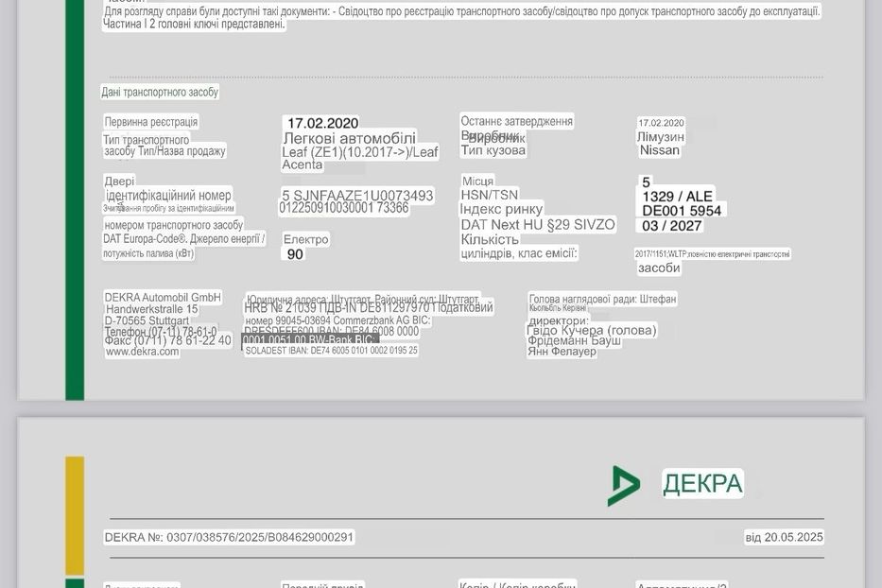Select the label "Кількість"

pyautogui.click(x=490, y=240)
